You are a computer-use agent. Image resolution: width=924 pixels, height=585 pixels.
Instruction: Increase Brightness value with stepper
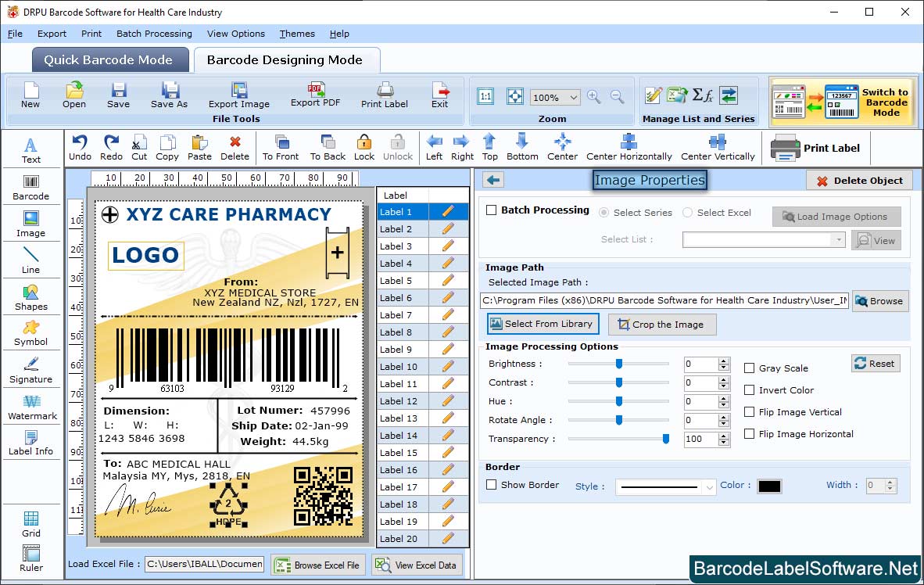pos(724,361)
